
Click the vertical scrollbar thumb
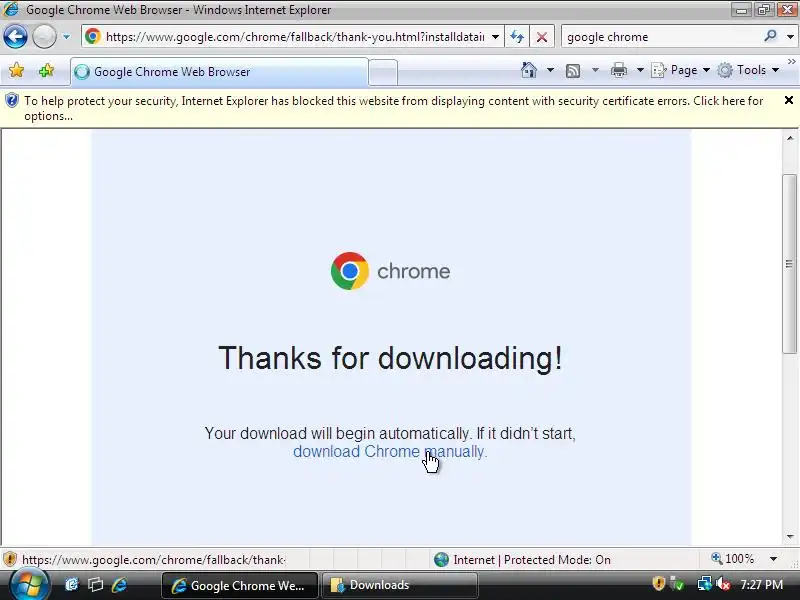[790, 263]
